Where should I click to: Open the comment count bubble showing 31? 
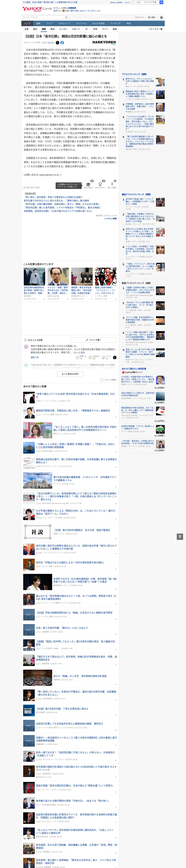click(x=44, y=43)
